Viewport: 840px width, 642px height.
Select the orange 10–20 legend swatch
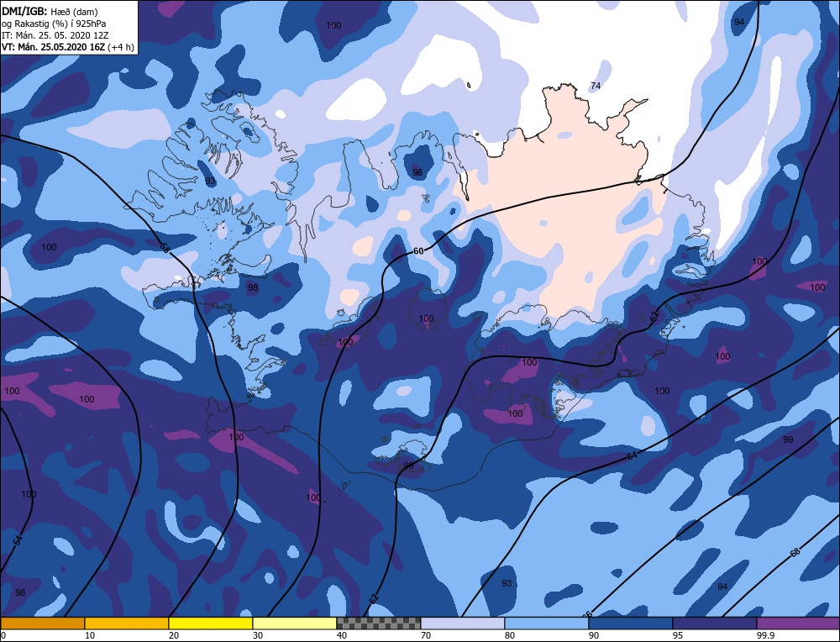[x=127, y=623]
